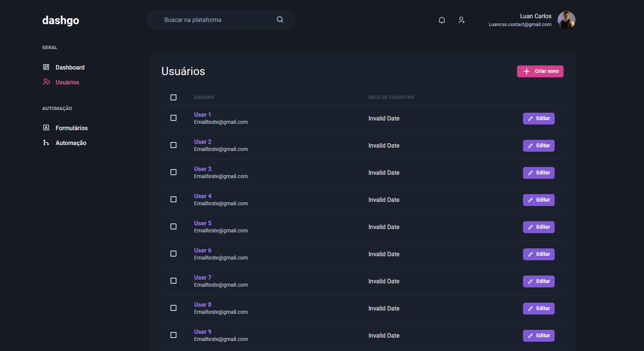Click the Usuários people icon in sidebar

[x=46, y=82]
